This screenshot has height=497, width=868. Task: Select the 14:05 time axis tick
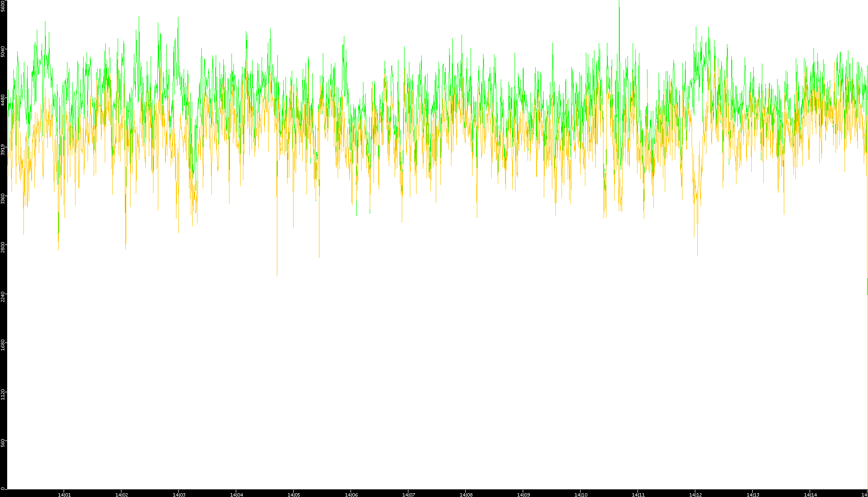tap(294, 495)
